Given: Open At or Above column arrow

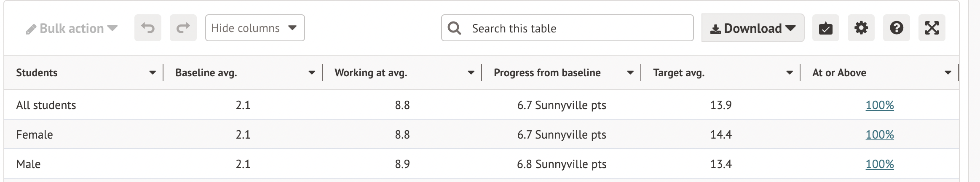Looking at the screenshot, I should [x=948, y=73].
